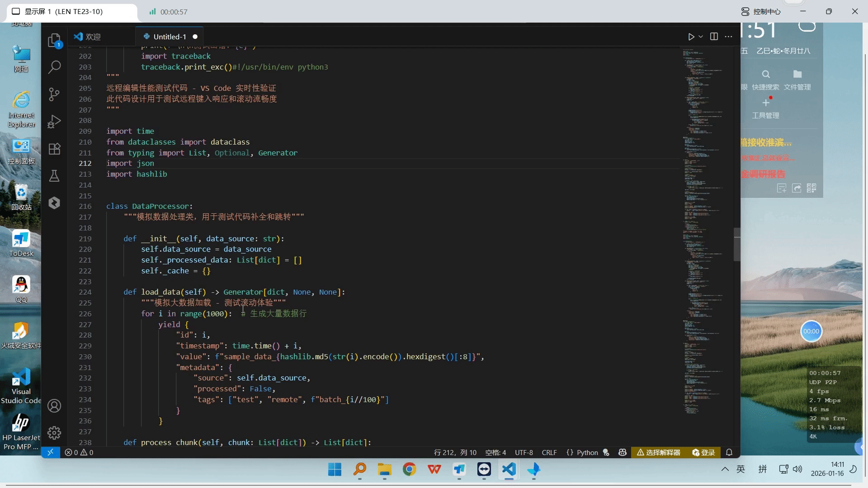The width and height of the screenshot is (868, 488).
Task: Open the Manage gear settings icon
Action: (x=54, y=433)
